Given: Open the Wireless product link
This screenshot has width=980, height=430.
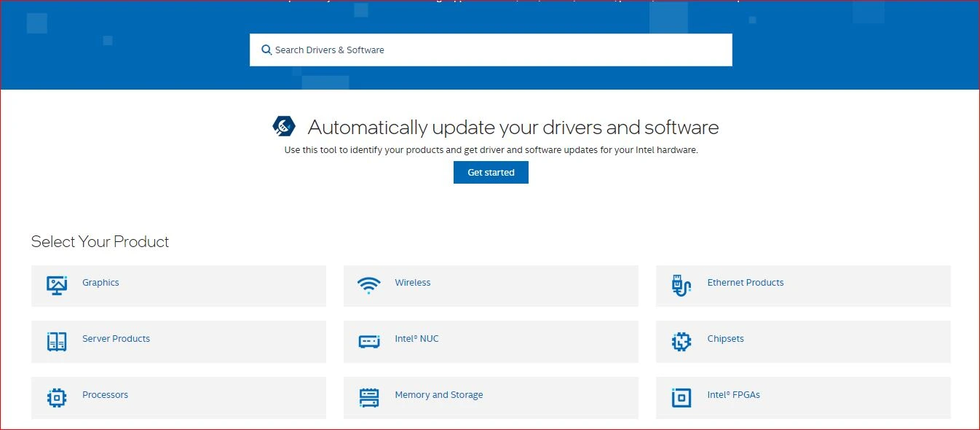Looking at the screenshot, I should coord(413,283).
